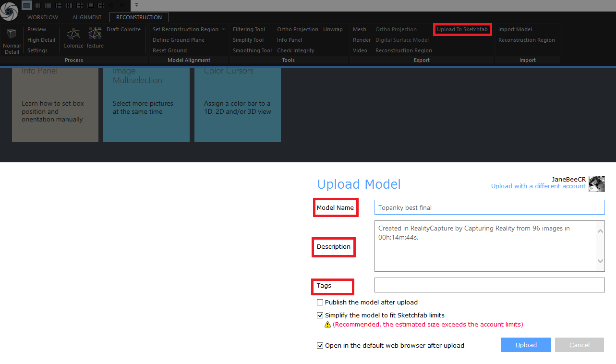This screenshot has width=616, height=364.
Task: Click the Unwrap tool
Action: (x=333, y=29)
